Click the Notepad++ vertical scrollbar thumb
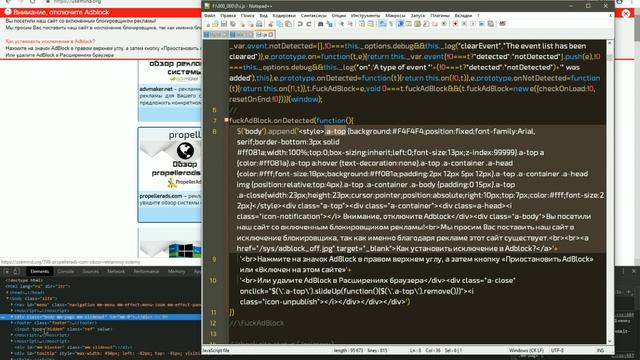 tap(610, 57)
